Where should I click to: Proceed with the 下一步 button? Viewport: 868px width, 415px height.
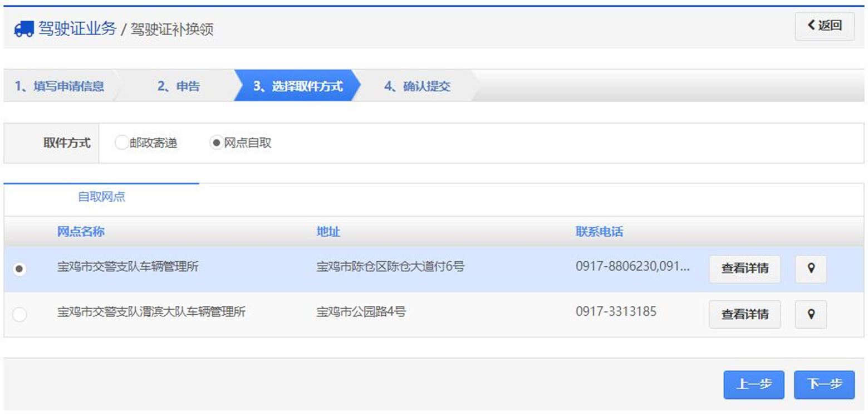[824, 384]
